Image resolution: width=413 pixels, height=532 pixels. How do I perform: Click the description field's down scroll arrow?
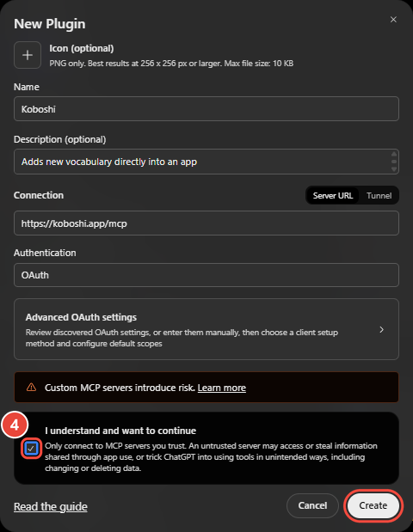[394, 169]
